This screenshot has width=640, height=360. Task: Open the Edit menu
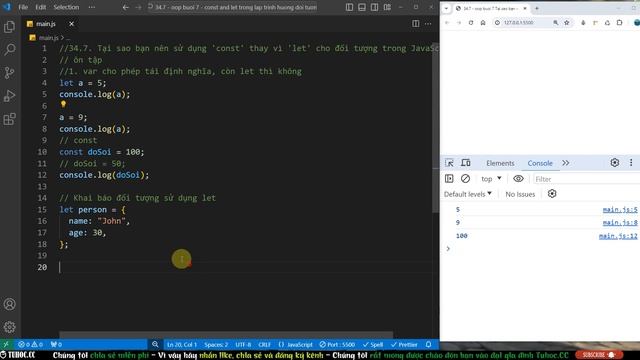[40, 7]
